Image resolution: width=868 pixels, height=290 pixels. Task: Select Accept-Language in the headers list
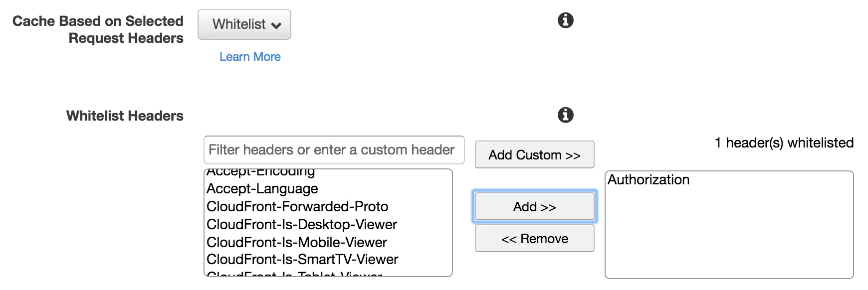click(262, 189)
